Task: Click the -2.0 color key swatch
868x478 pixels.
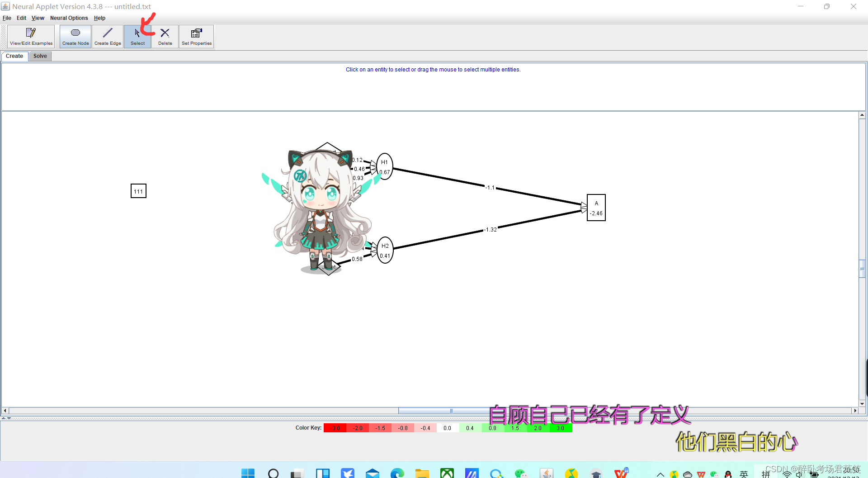Action: click(x=358, y=428)
